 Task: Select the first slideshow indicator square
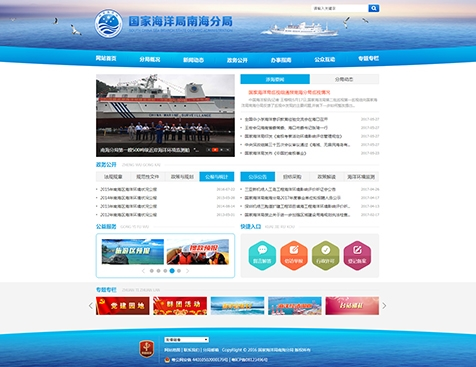coord(209,150)
